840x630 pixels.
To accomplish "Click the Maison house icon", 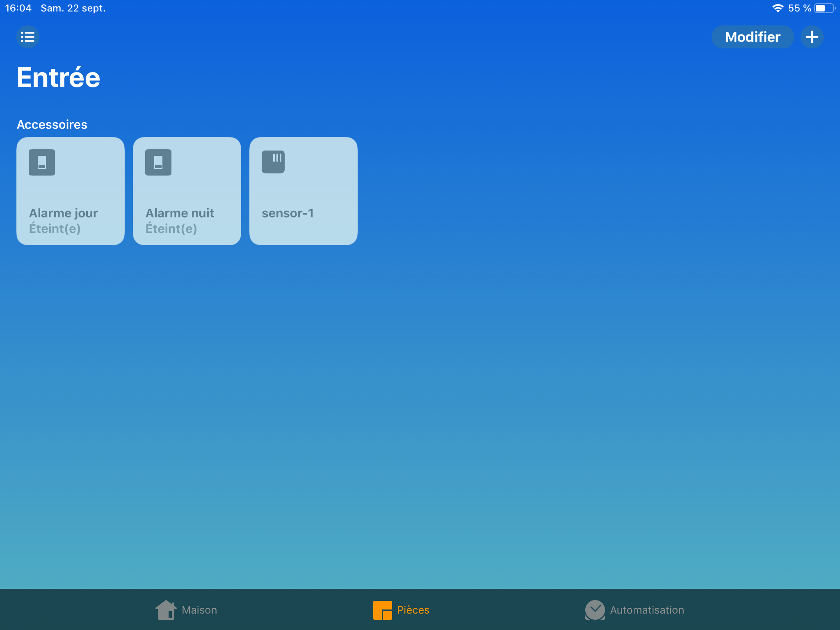I will 166,610.
